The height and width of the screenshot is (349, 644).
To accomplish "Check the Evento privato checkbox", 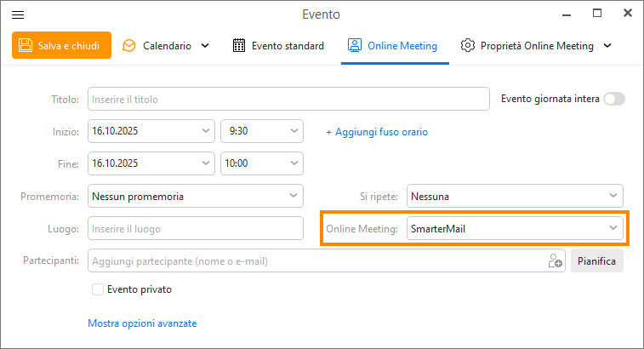I will click(x=98, y=289).
